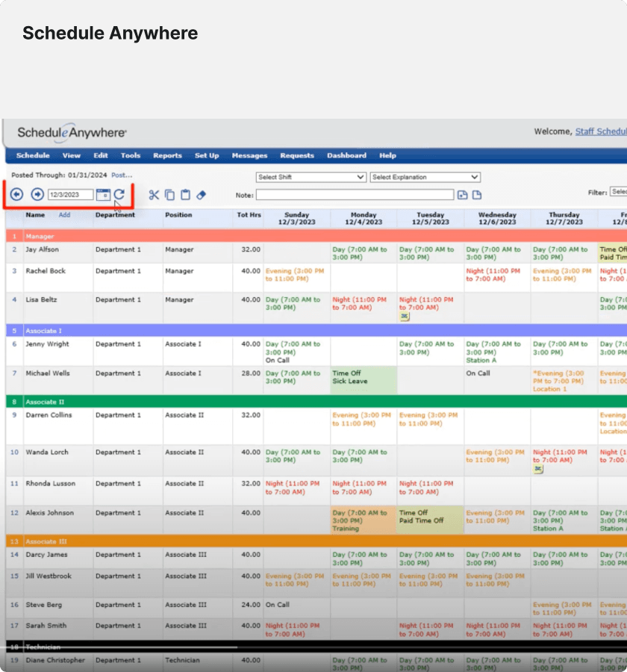The height and width of the screenshot is (672, 627).
Task: Click note icon in Lisa Beltz Tuesday cell
Action: tap(404, 317)
